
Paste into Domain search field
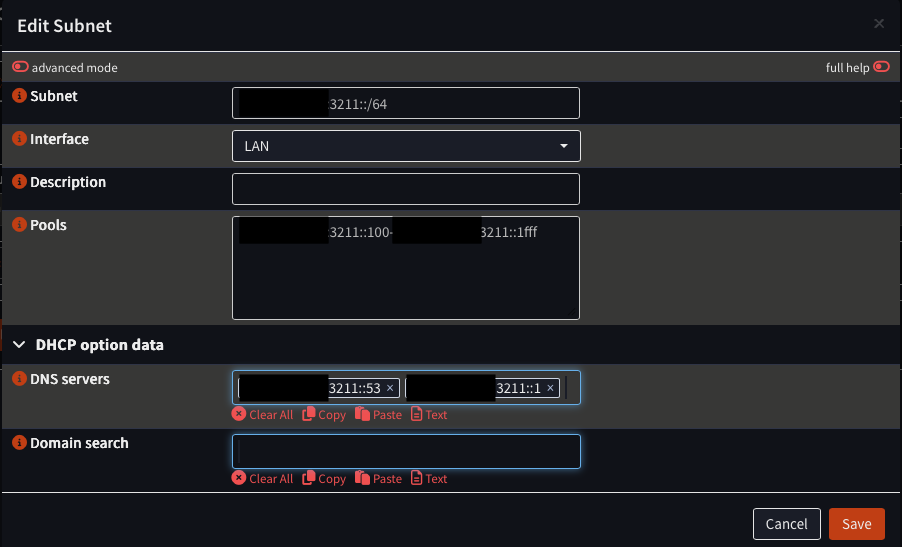(378, 479)
